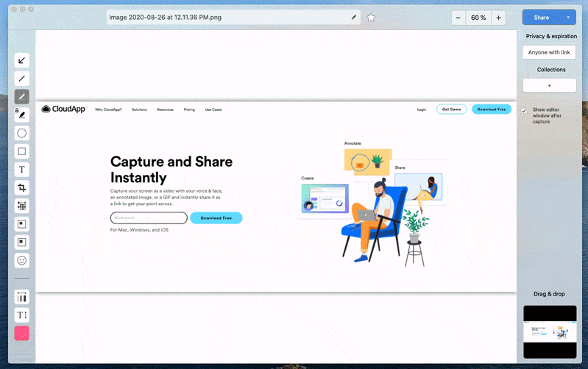
Task: Zoom out with the minus button
Action: (x=458, y=18)
